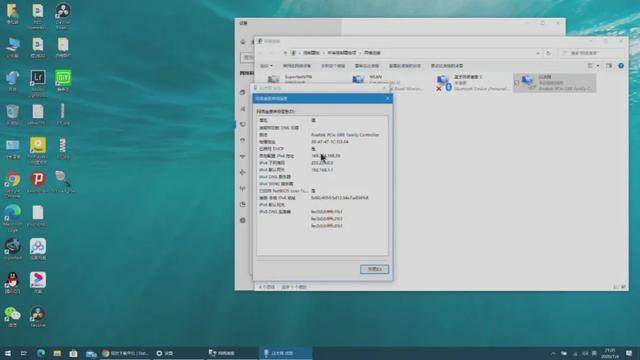The image size is (640, 360).
Task: Open Microsoft Edge desktop shortcut
Action: (x=13, y=218)
